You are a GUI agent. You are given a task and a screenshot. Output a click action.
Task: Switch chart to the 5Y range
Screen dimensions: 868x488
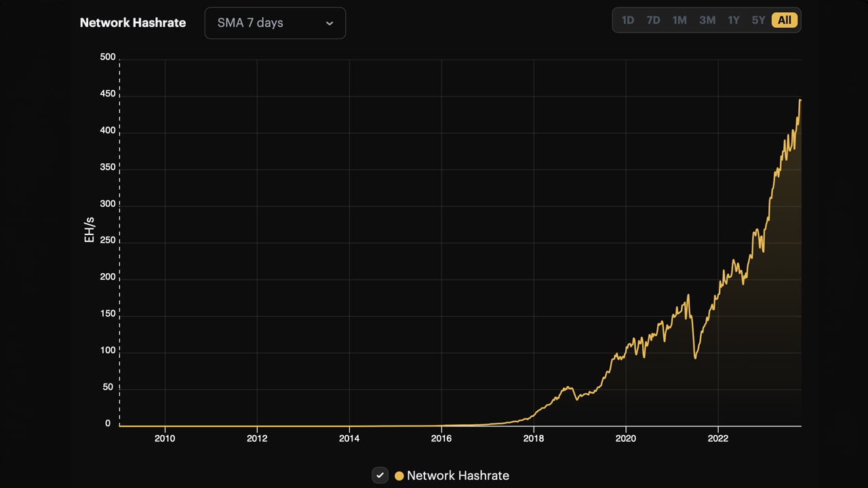[758, 20]
